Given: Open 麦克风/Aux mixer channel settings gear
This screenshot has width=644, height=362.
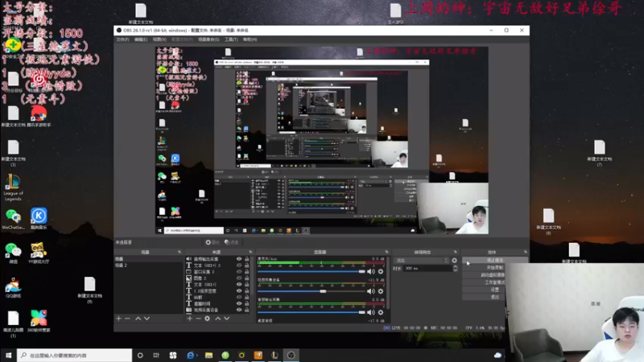Looking at the screenshot, I should [x=381, y=272].
